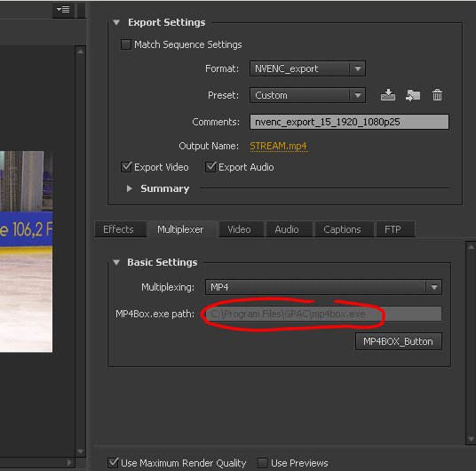Open the Multiplexing dropdown showing MP4

[323, 287]
